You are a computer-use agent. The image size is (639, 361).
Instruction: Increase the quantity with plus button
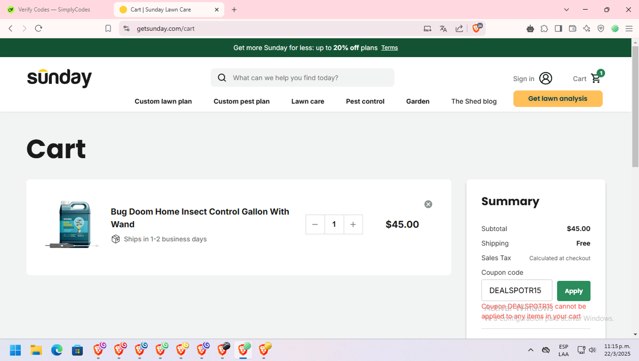[x=353, y=225]
